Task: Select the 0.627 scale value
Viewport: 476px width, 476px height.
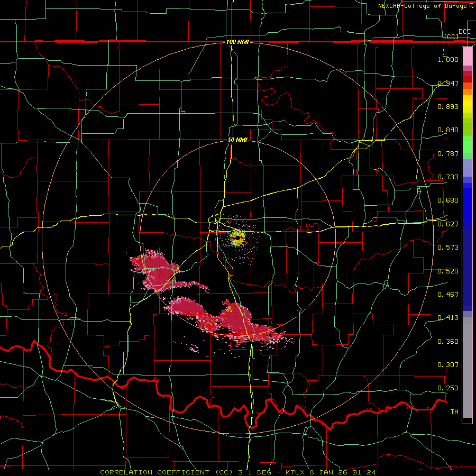Action: click(x=448, y=224)
